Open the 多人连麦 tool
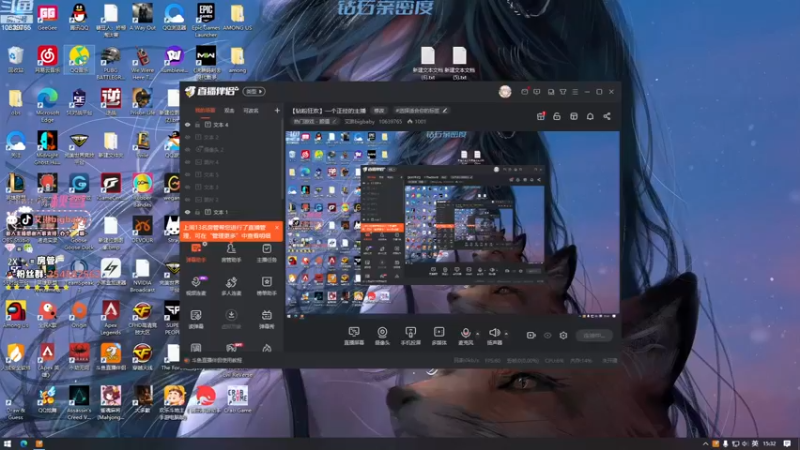This screenshot has width=800, height=450. pyautogui.click(x=231, y=286)
